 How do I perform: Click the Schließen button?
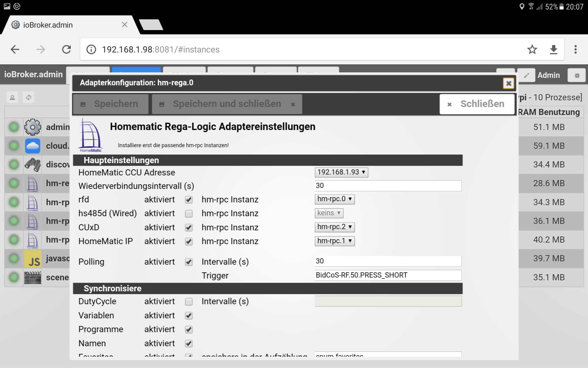point(477,104)
